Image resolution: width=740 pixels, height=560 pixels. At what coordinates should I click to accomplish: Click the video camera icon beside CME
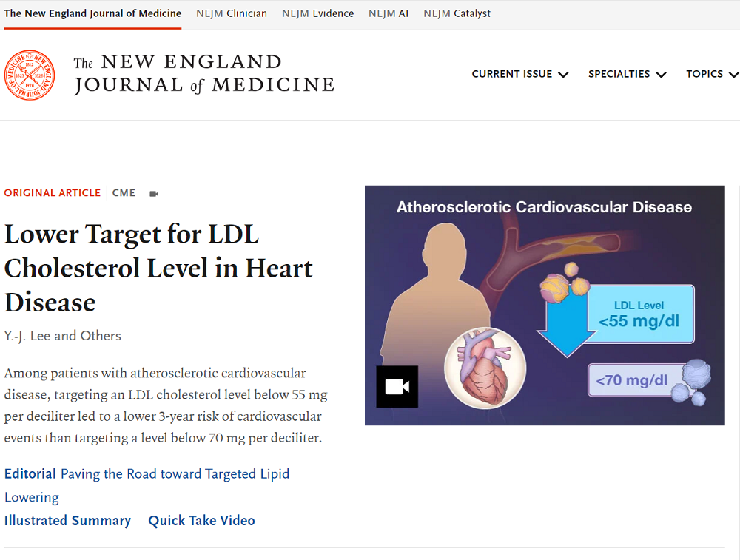point(153,193)
